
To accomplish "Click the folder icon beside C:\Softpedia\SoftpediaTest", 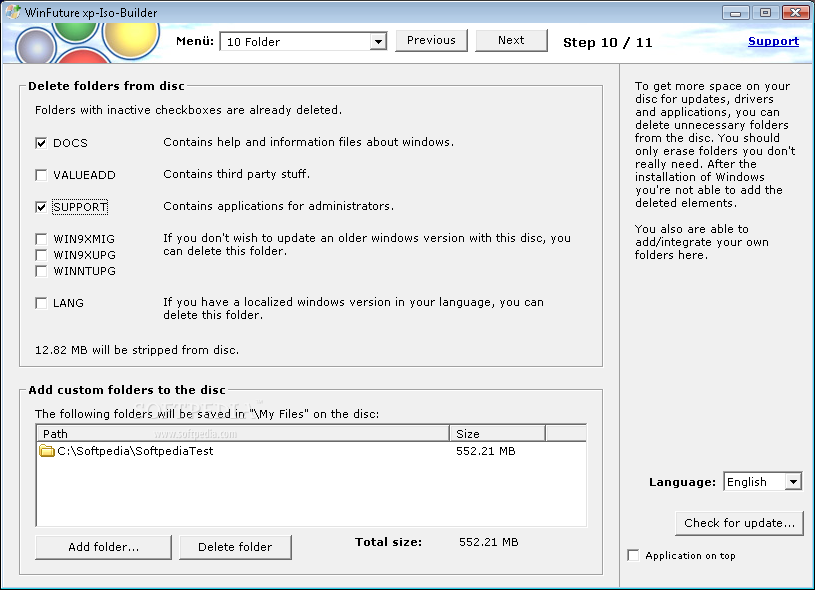I will point(47,451).
